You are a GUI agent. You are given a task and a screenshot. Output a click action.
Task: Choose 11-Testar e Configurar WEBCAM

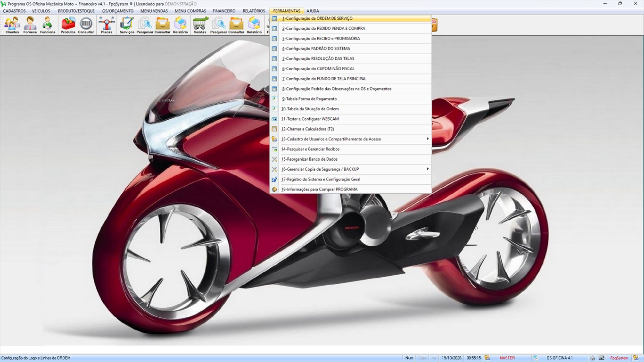click(x=351, y=119)
